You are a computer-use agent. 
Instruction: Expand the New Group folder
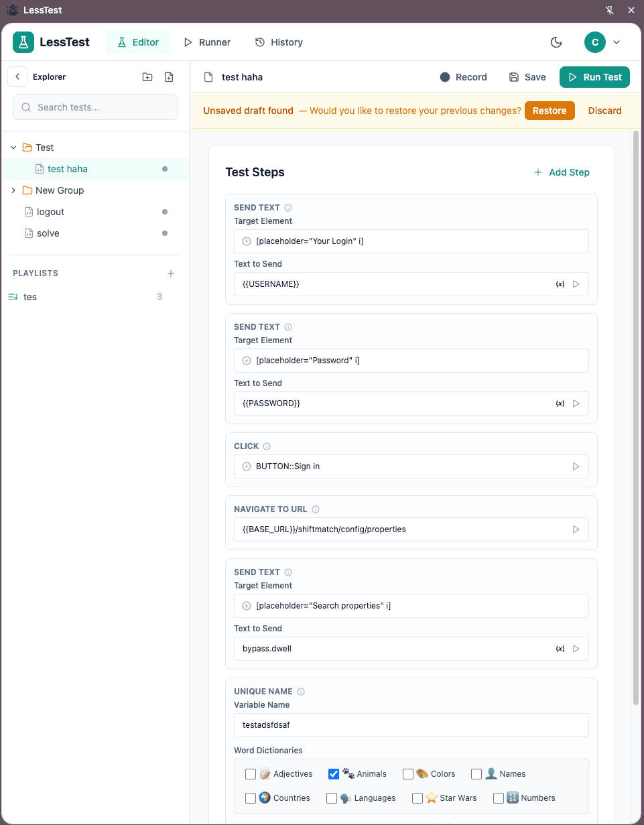(13, 190)
